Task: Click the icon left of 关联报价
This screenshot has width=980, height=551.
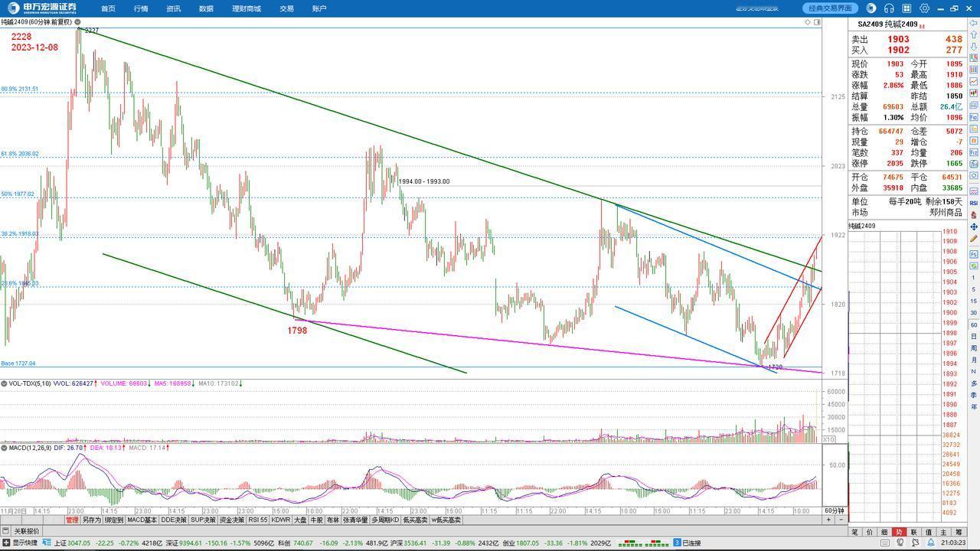Action: point(5,531)
